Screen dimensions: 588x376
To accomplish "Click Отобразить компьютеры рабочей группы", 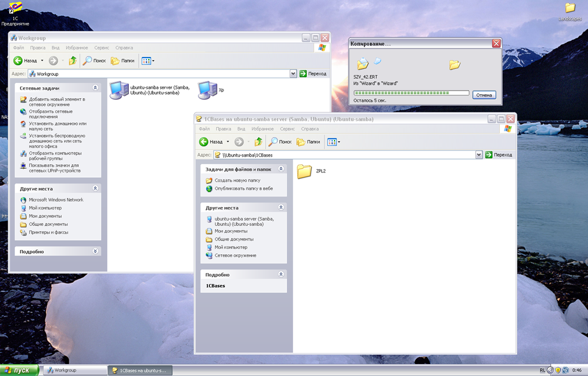I will coord(55,156).
